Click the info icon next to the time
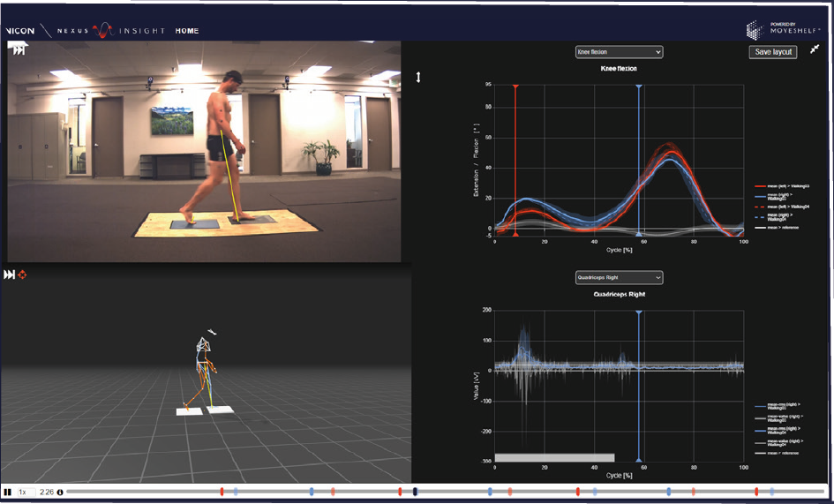This screenshot has width=834, height=504. click(x=60, y=492)
